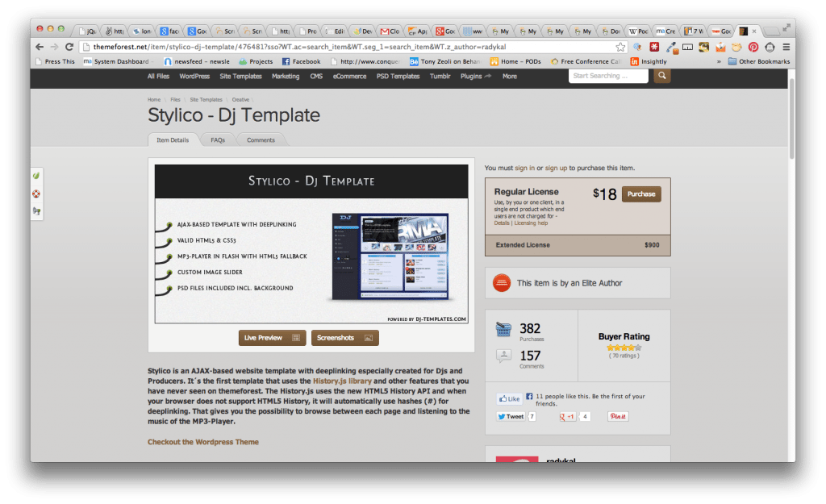Click the red asterisk extension icon

pyautogui.click(x=654, y=47)
